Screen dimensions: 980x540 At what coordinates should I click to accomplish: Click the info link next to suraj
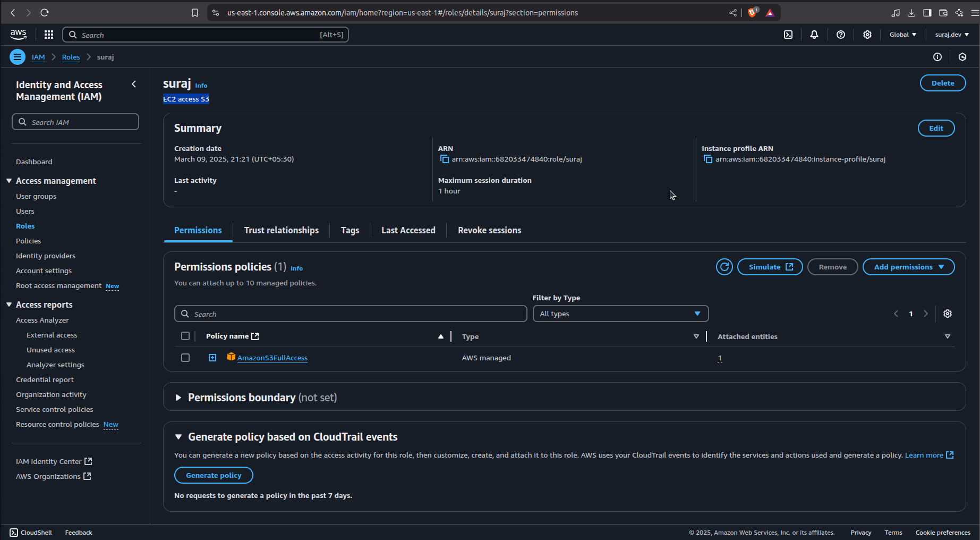tap(201, 86)
